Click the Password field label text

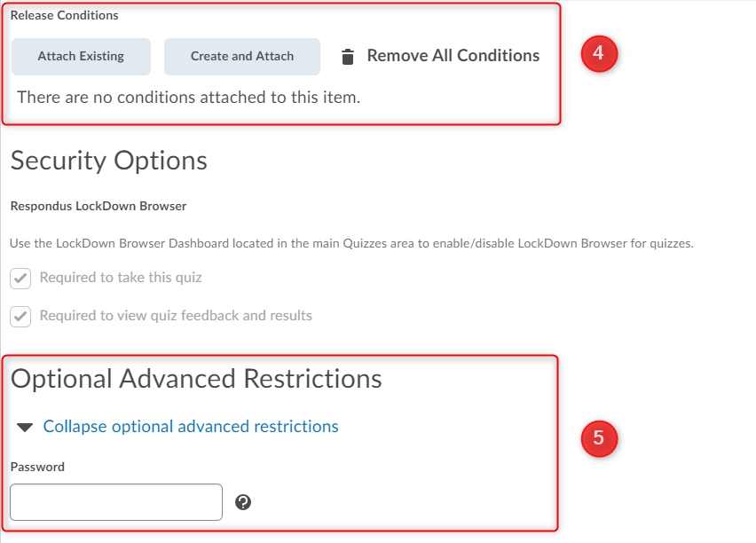37,467
